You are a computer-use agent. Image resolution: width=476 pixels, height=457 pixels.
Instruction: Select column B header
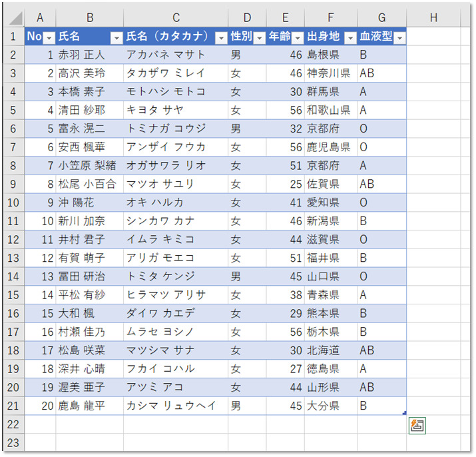[90, 18]
